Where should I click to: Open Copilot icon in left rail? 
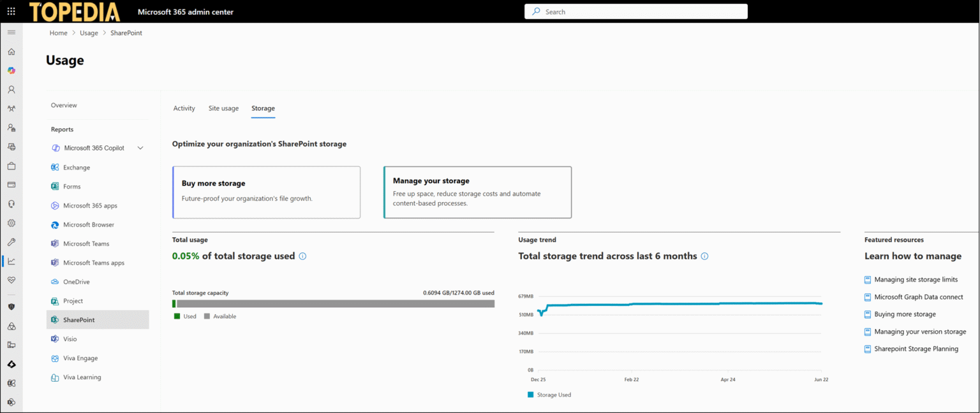(11, 71)
